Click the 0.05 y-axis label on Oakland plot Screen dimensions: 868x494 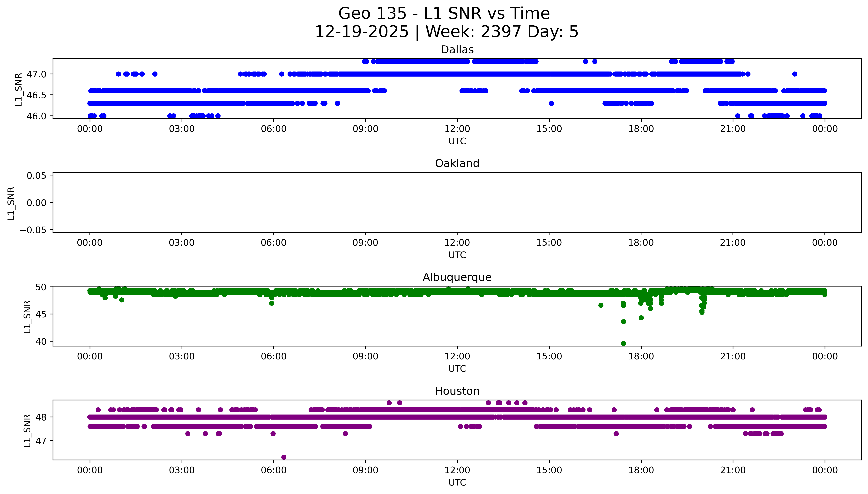coord(36,176)
